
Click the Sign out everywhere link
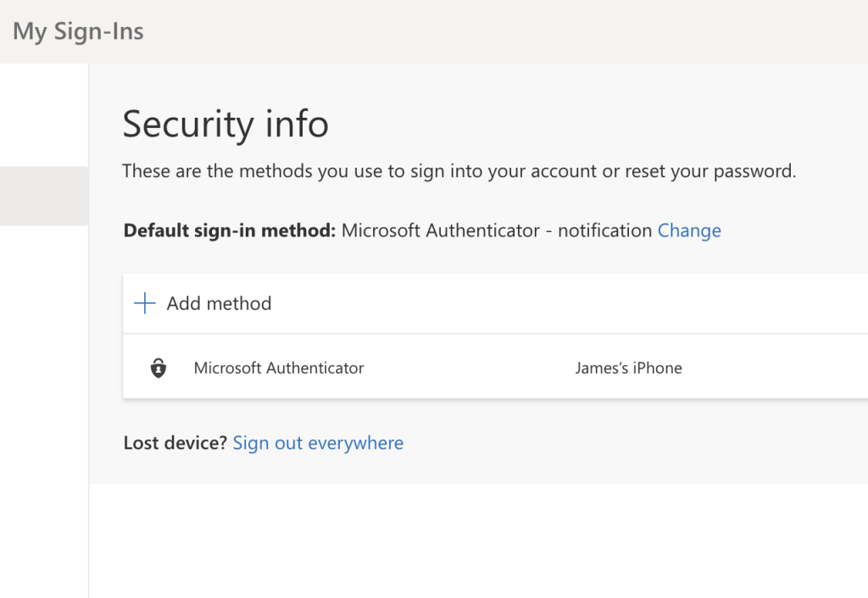click(x=318, y=443)
